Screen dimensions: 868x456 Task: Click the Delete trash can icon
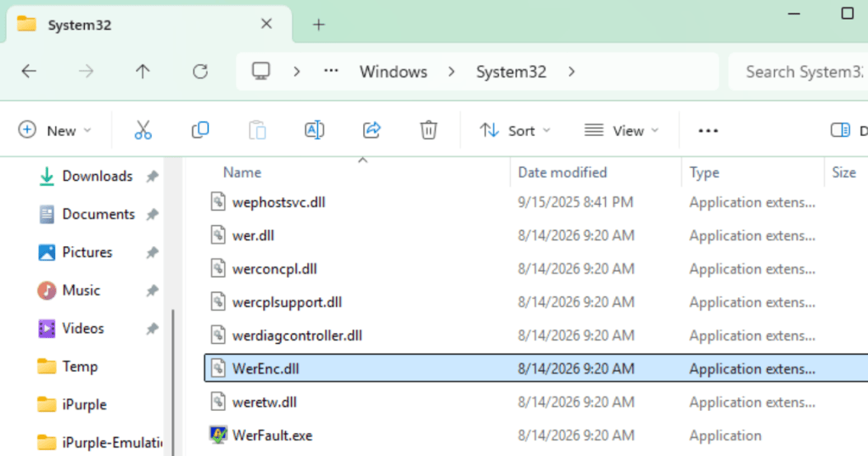point(428,130)
